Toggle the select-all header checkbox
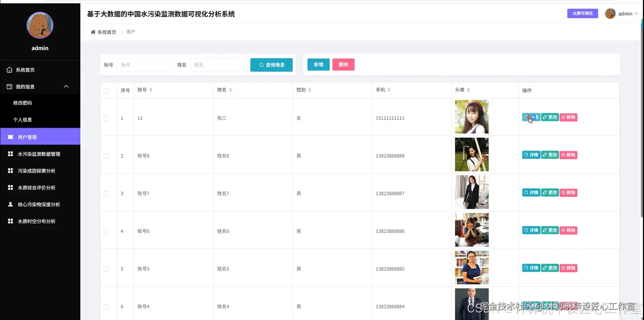Viewport: 644px width, 320px height. 106,91
